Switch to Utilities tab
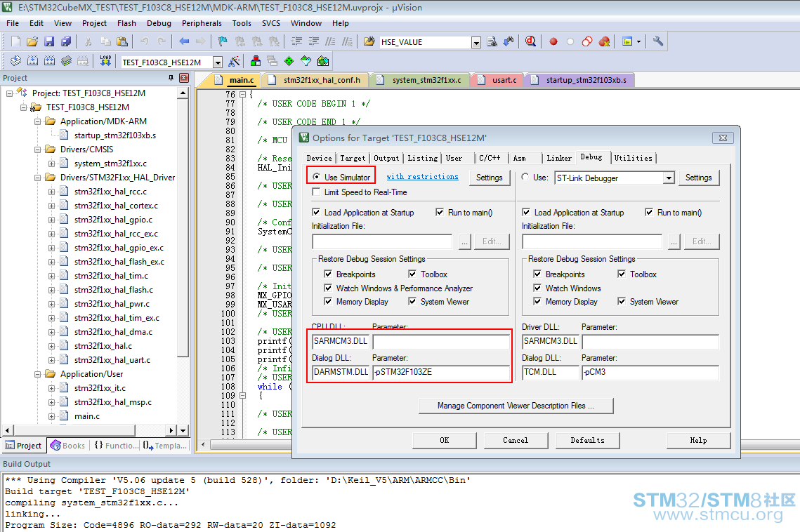This screenshot has width=800, height=532. (x=633, y=158)
